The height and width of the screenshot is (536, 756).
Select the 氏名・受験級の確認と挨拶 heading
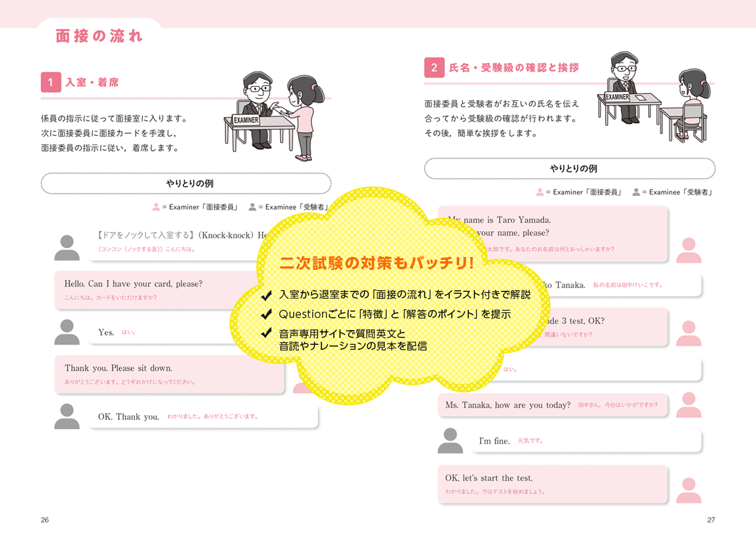[x=514, y=68]
